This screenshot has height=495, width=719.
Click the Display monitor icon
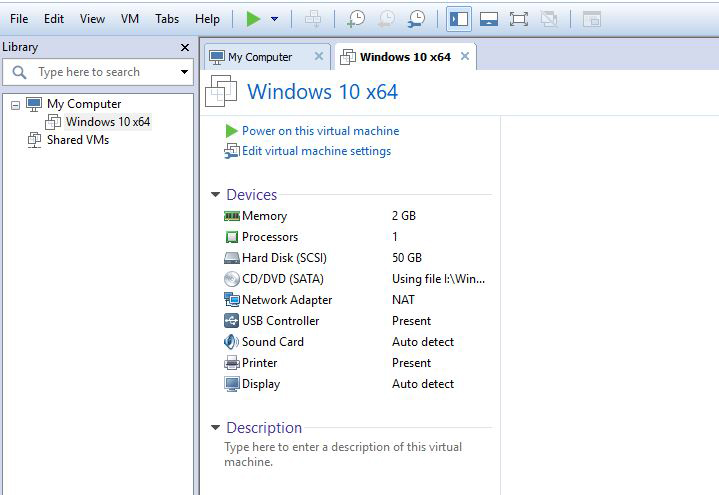tap(232, 384)
